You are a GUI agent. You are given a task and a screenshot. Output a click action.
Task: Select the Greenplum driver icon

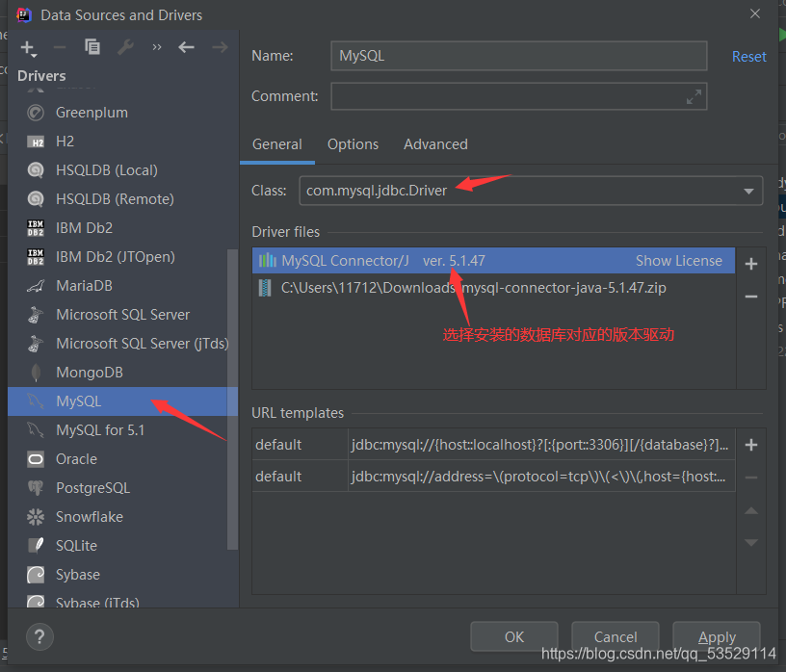pyautogui.click(x=36, y=113)
